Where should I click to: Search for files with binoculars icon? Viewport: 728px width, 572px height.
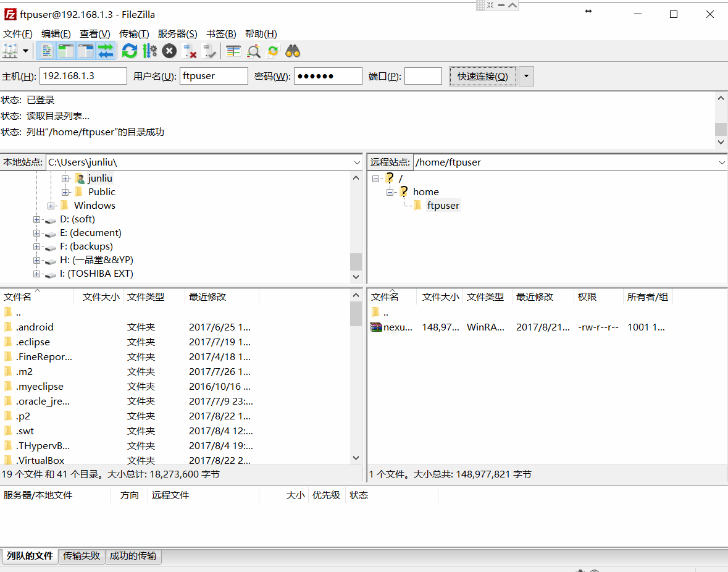tap(293, 51)
